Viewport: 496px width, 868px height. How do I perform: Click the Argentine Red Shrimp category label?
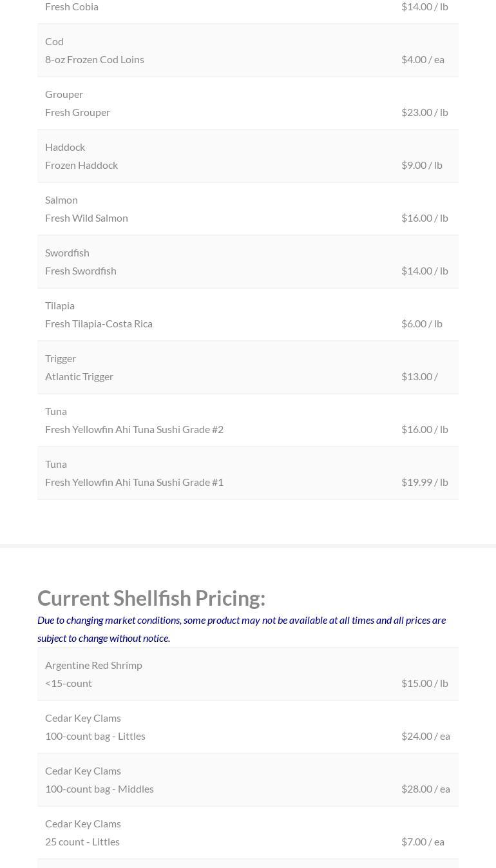coord(93,665)
